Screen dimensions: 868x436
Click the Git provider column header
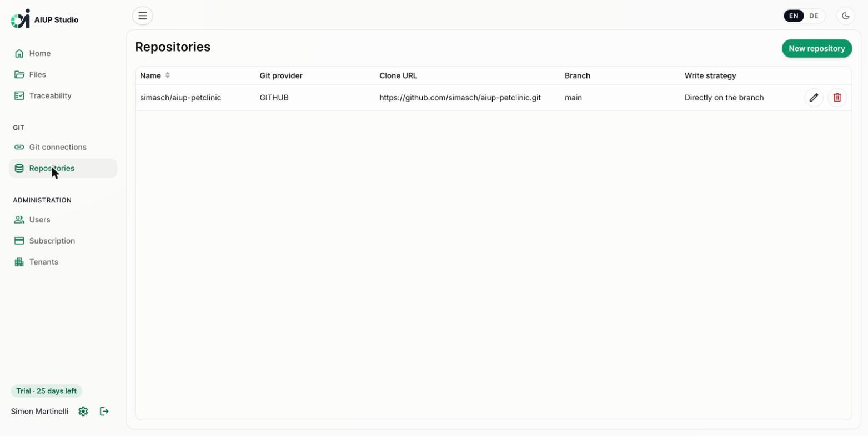[x=281, y=75]
